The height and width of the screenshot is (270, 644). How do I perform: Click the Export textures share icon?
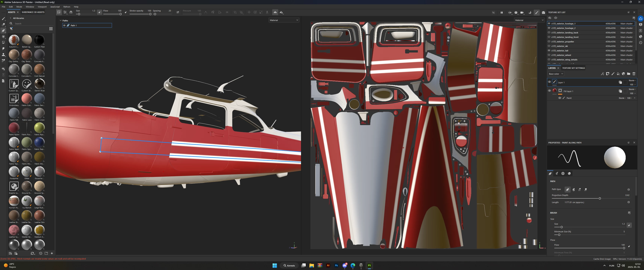pyautogui.click(x=640, y=19)
